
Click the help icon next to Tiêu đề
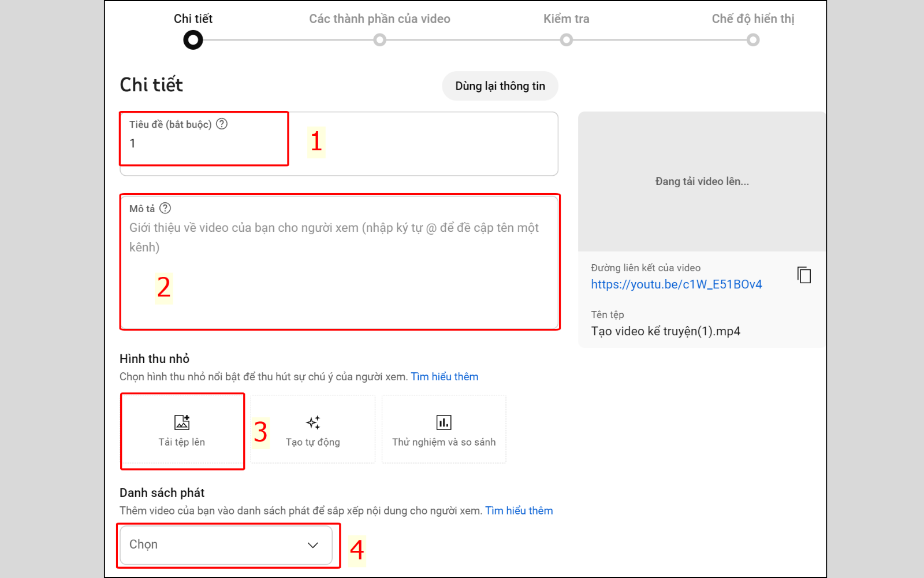tap(222, 124)
